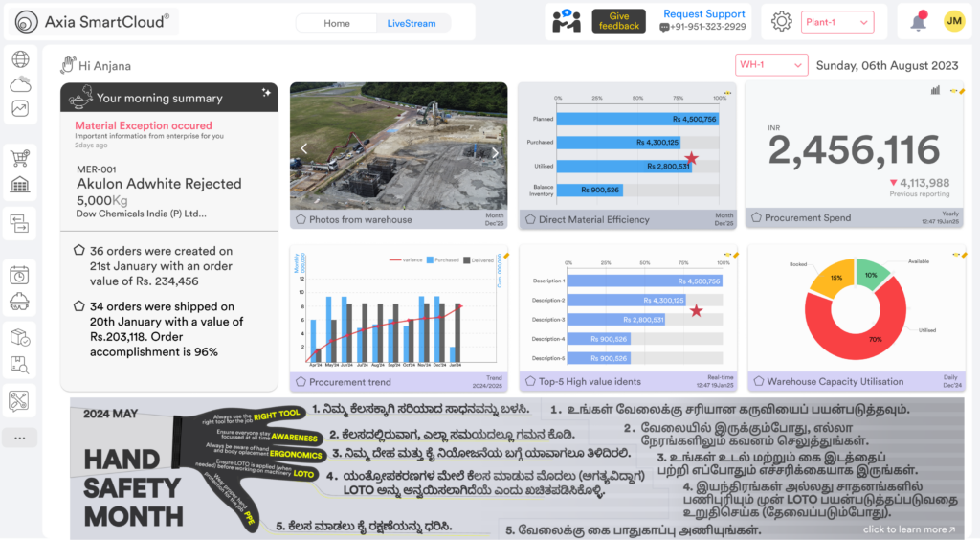Click the Request Support link
Image resolution: width=980 pixels, height=540 pixels.
tap(703, 14)
